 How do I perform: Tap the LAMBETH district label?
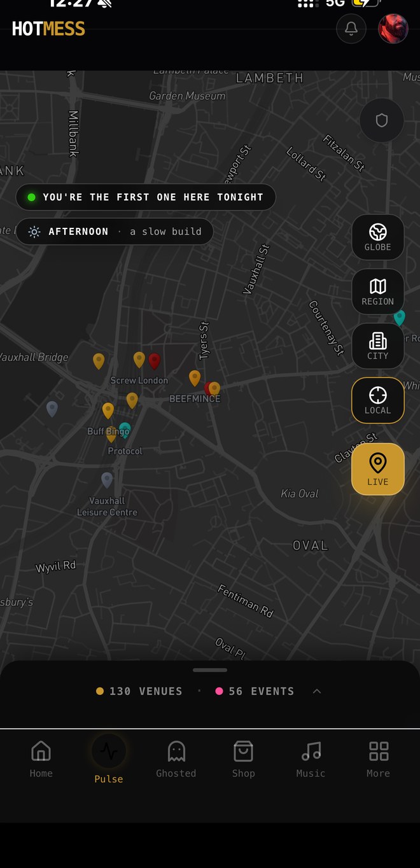pos(270,78)
